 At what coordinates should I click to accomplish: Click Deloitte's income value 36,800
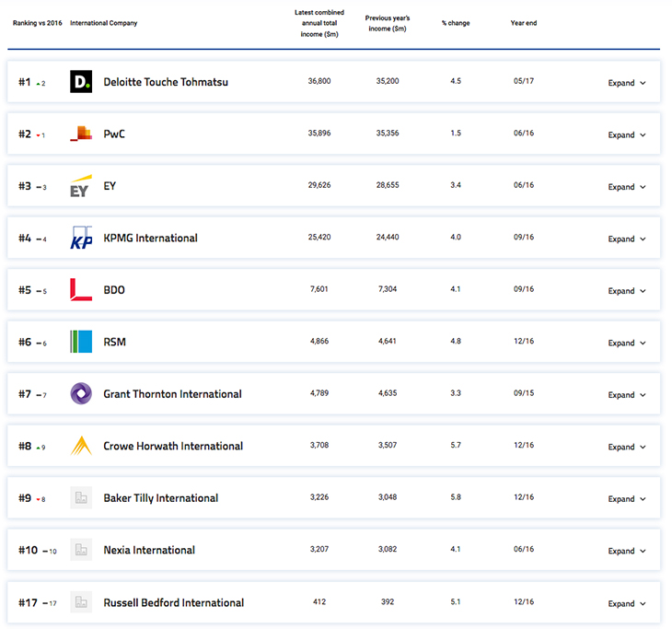[319, 81]
